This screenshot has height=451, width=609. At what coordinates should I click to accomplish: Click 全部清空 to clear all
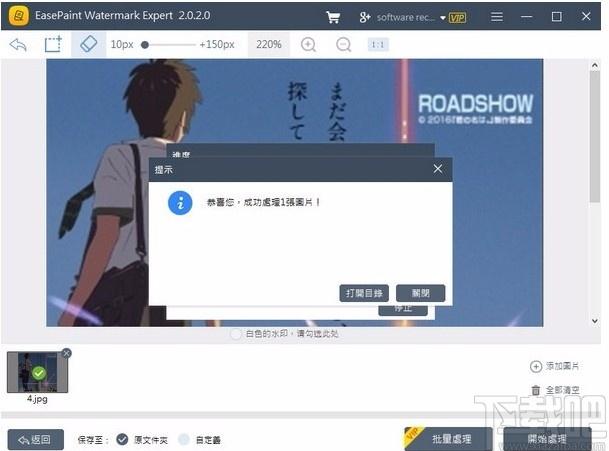(555, 390)
